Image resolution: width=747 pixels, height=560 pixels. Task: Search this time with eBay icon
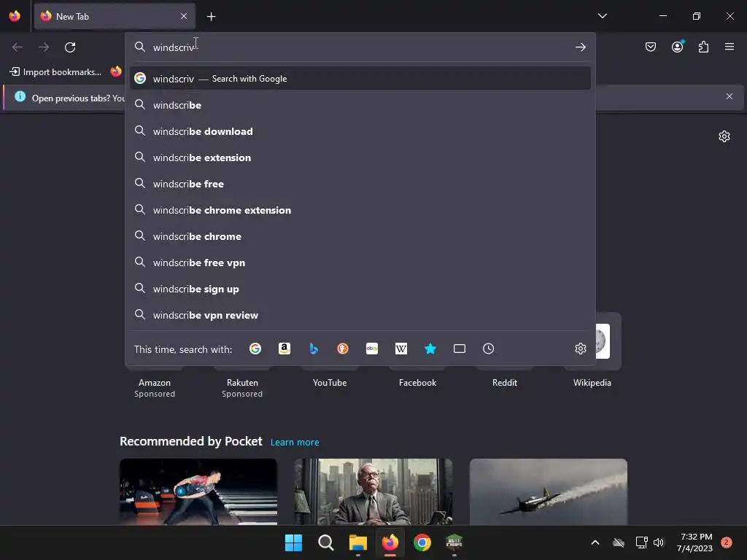coord(372,349)
